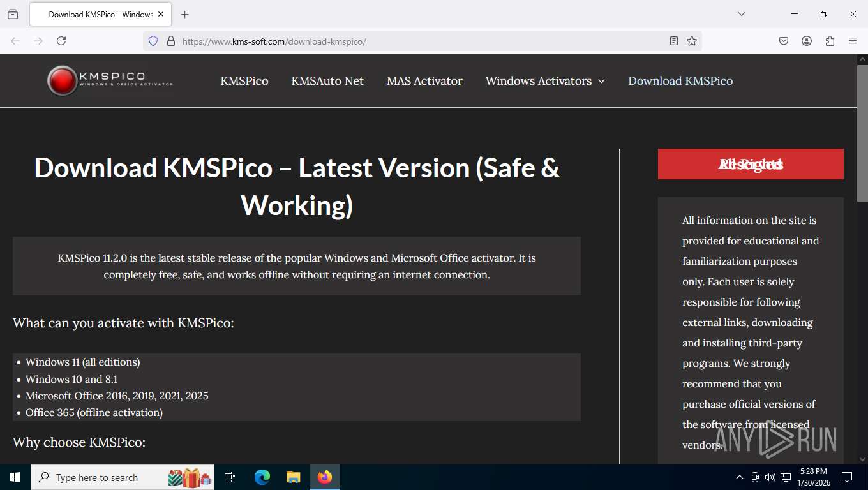The height and width of the screenshot is (490, 868).
Task: Go back with the browser back arrow
Action: pyautogui.click(x=15, y=41)
